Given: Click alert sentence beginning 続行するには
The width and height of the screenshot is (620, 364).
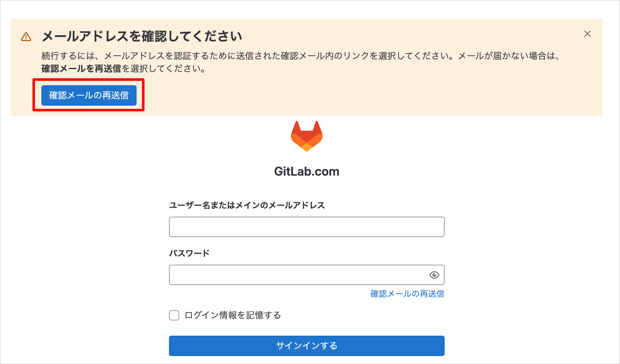Looking at the screenshot, I should (248, 56).
